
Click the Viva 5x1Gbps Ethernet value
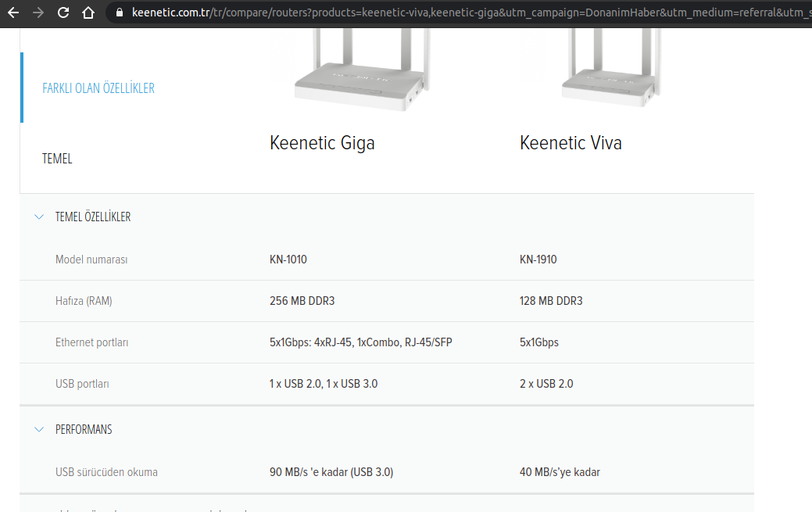[539, 342]
